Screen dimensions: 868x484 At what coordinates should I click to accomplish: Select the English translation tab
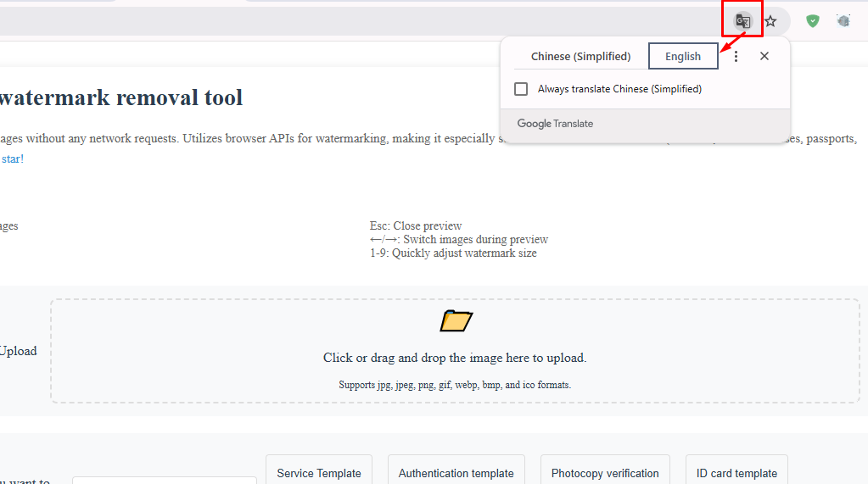click(x=683, y=56)
